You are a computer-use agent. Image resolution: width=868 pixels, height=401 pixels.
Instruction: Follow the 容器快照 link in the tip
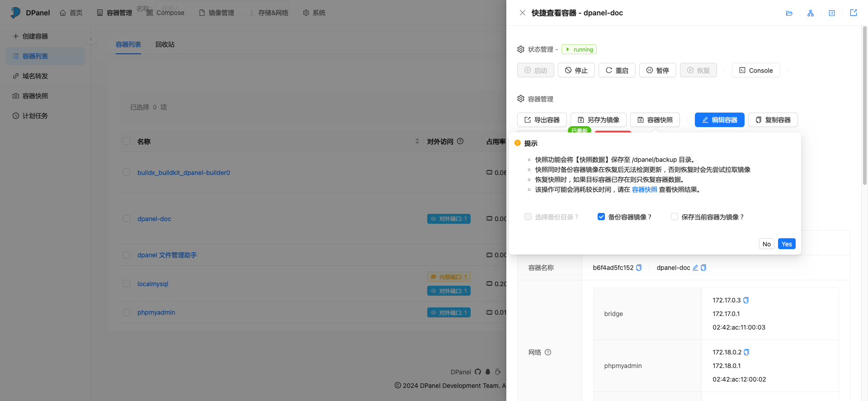pyautogui.click(x=645, y=189)
